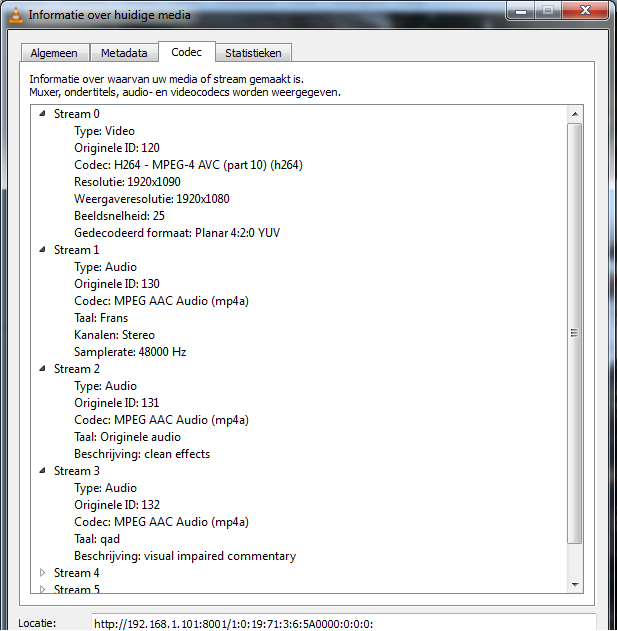Close the media information window
The image size is (617, 631).
click(x=585, y=11)
